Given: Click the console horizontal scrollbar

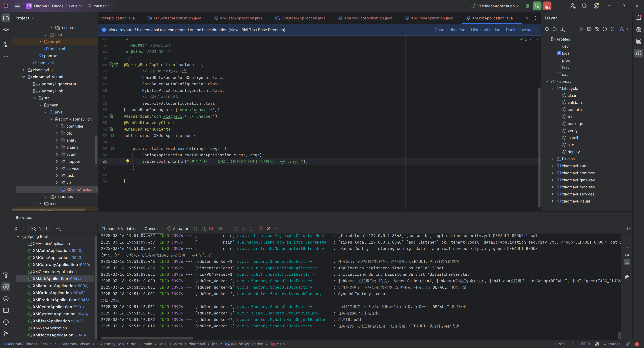Looking at the screenshot, I should pyautogui.click(x=147, y=338).
